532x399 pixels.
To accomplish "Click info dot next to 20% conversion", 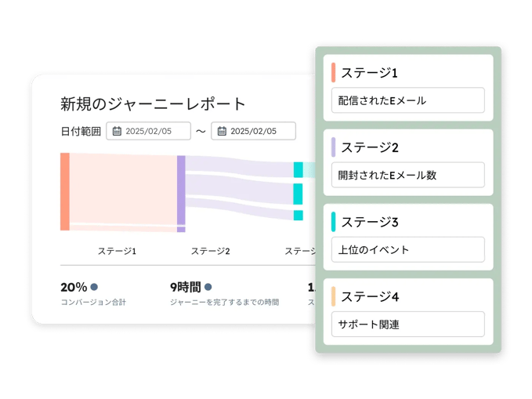I will (94, 287).
